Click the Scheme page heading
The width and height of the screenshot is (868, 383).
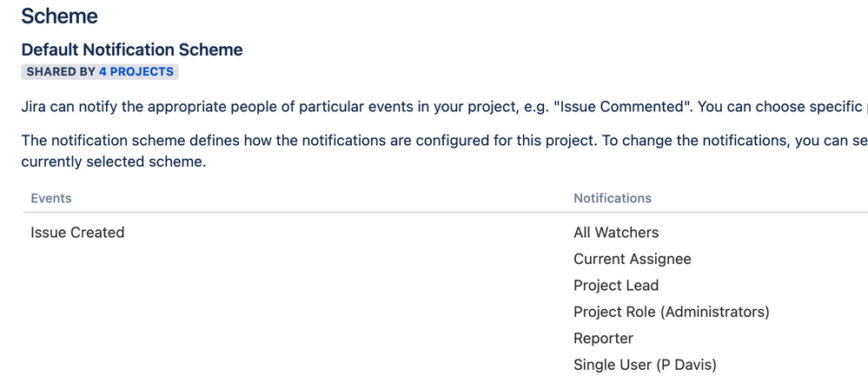click(x=60, y=16)
